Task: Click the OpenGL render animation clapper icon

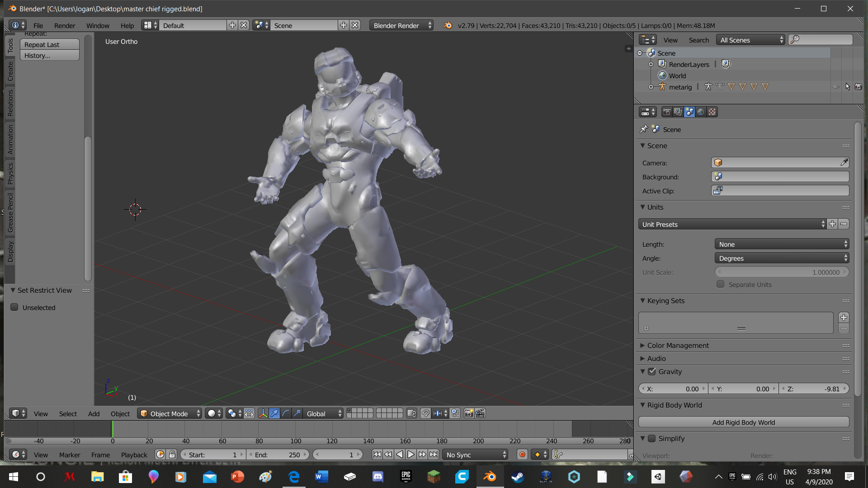Action: (480, 413)
